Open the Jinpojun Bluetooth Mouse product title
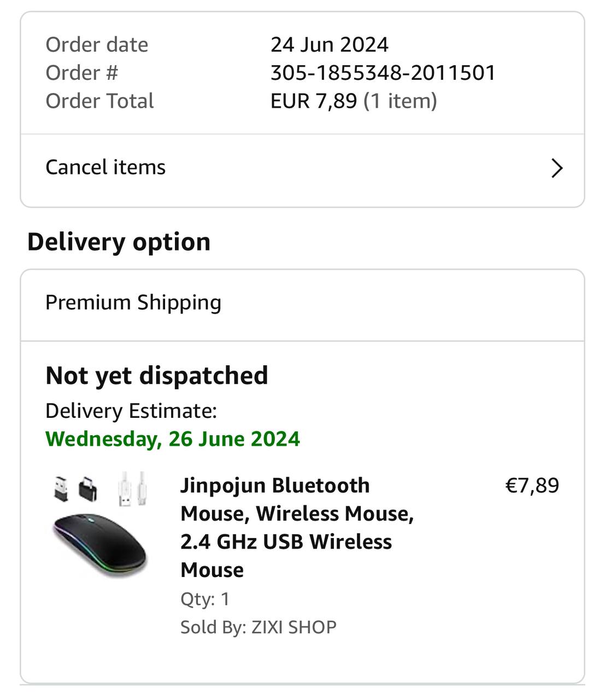The image size is (605, 700). [297, 527]
